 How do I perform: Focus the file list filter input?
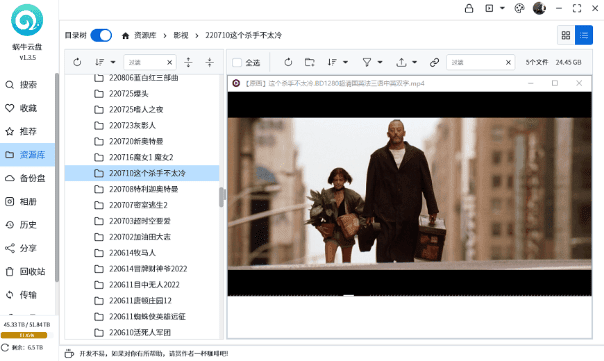[x=475, y=62]
